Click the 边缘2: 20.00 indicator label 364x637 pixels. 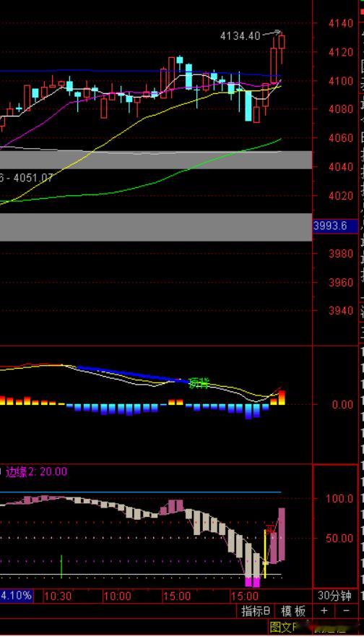point(37,471)
